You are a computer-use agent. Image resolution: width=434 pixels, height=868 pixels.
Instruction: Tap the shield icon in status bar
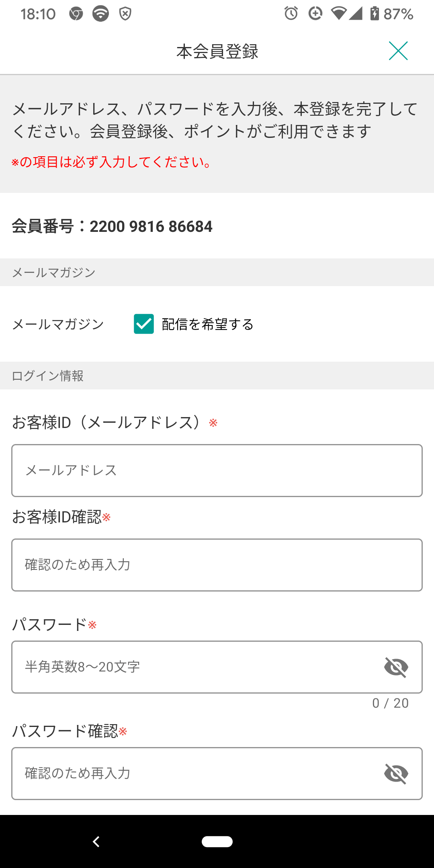click(x=125, y=14)
